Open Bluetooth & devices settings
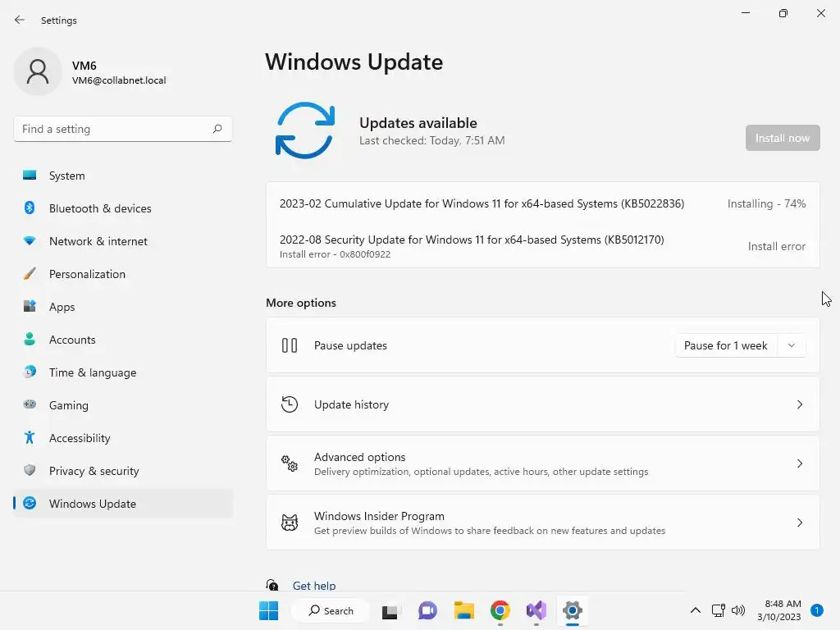Screen dimensions: 840x630 click(x=123, y=208)
